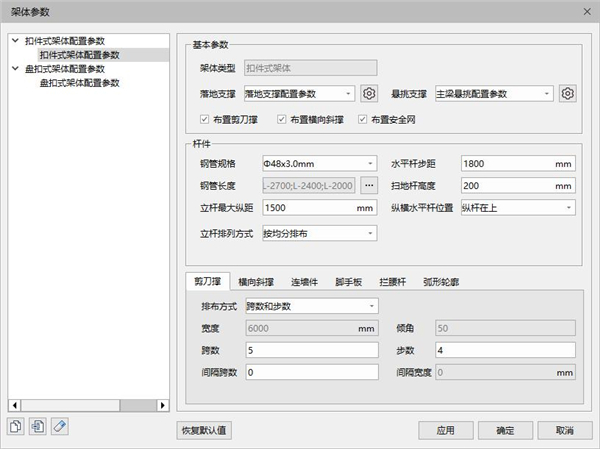
Task: Click the 应用 button
Action: point(445,430)
